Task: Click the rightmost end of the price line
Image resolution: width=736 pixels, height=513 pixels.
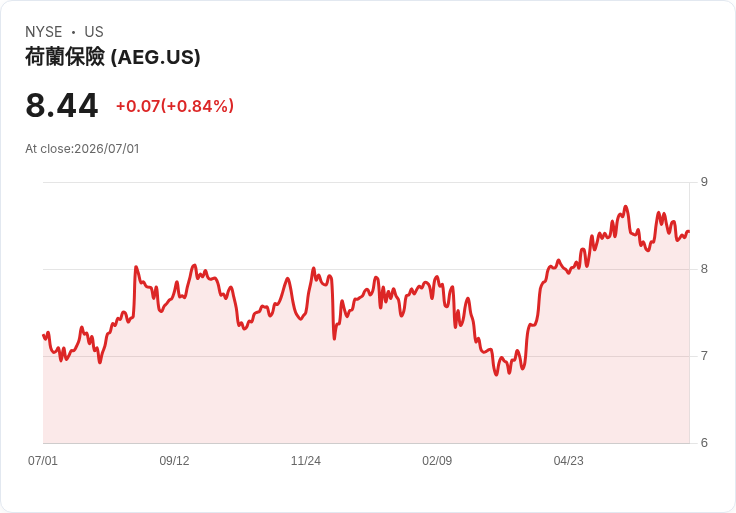Action: [x=689, y=231]
